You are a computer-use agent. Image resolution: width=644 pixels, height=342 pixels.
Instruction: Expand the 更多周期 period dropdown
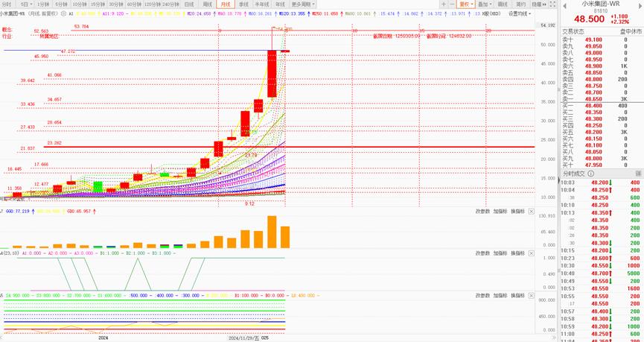303,4
